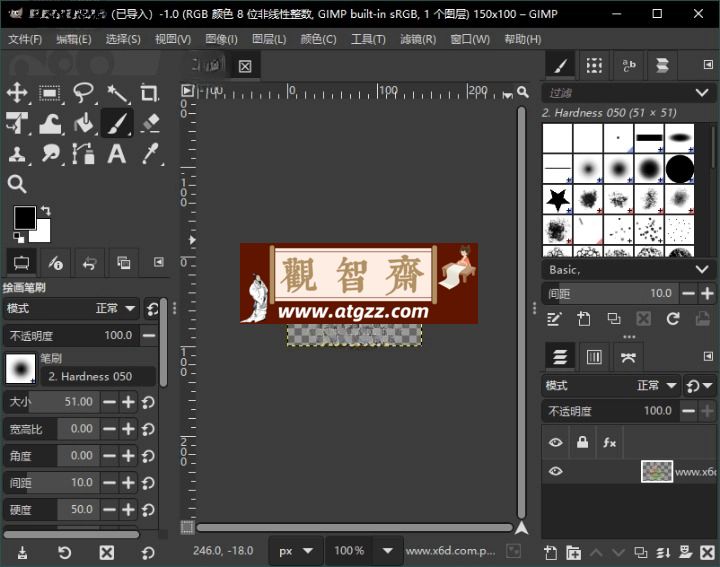720x567 pixels.
Task: Select the Color Picker eyedropper tool
Action: coord(150,154)
